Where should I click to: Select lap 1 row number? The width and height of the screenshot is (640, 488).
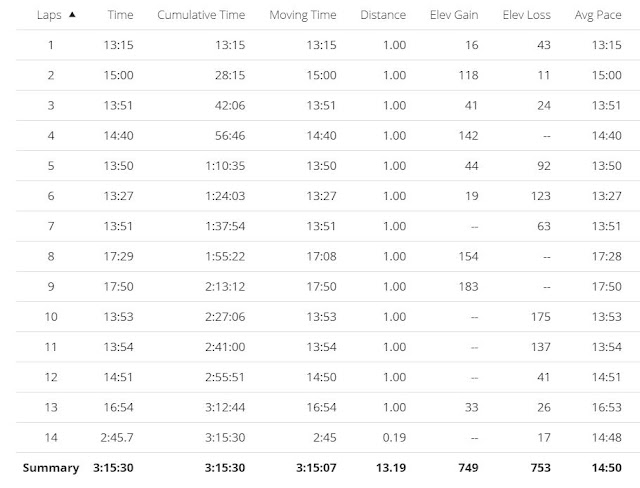(51, 45)
